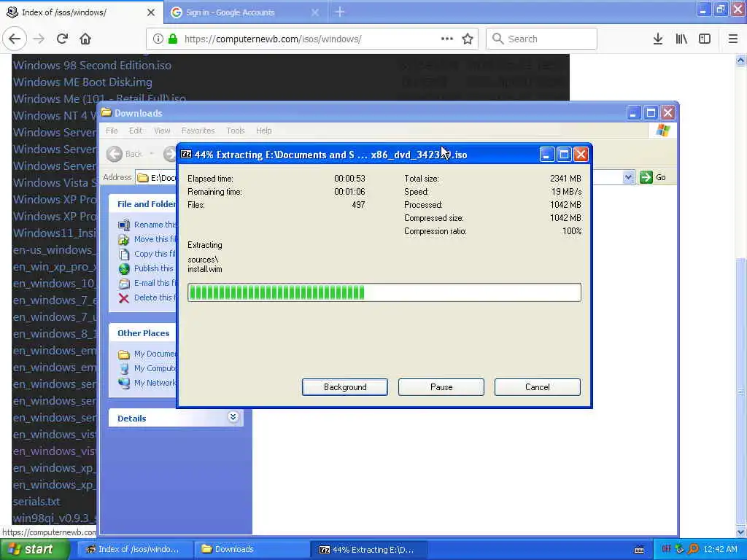This screenshot has width=747, height=560.
Task: Open Edit menu in Downloads window
Action: point(135,131)
